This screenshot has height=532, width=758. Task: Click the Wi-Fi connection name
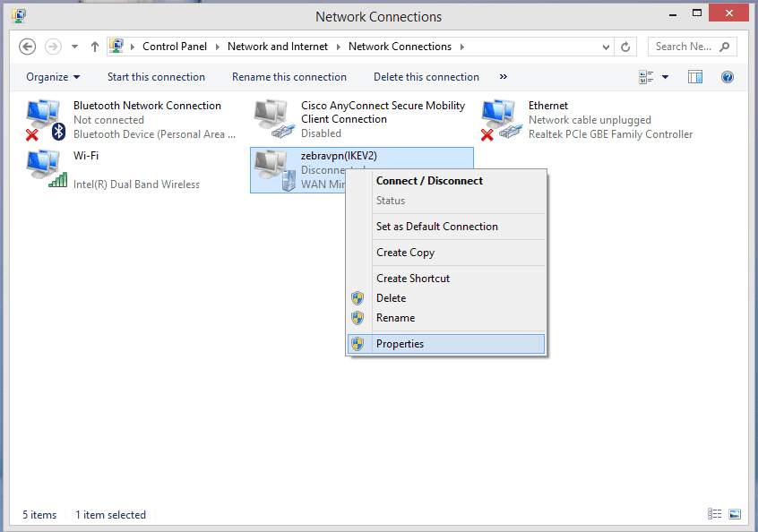(x=85, y=156)
